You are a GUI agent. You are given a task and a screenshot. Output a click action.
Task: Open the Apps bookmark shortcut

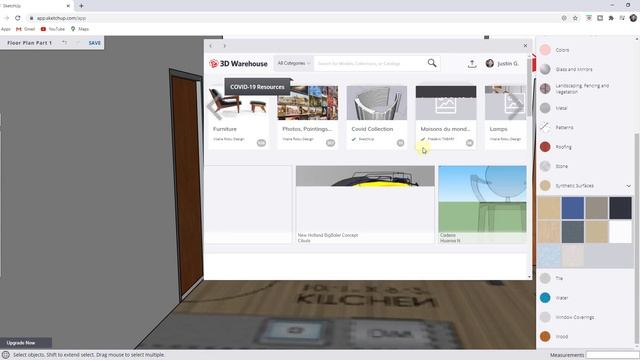pyautogui.click(x=6, y=29)
